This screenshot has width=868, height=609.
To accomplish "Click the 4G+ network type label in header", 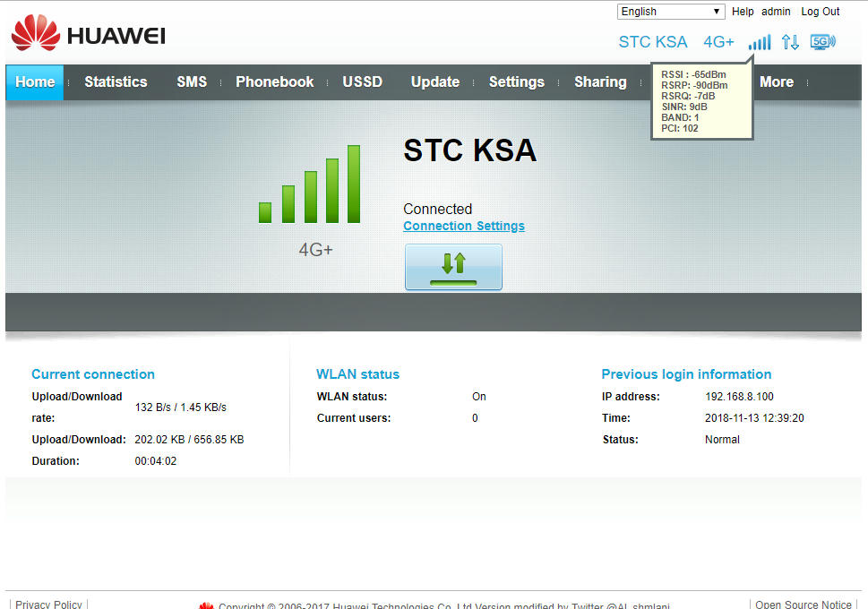I will (x=718, y=42).
